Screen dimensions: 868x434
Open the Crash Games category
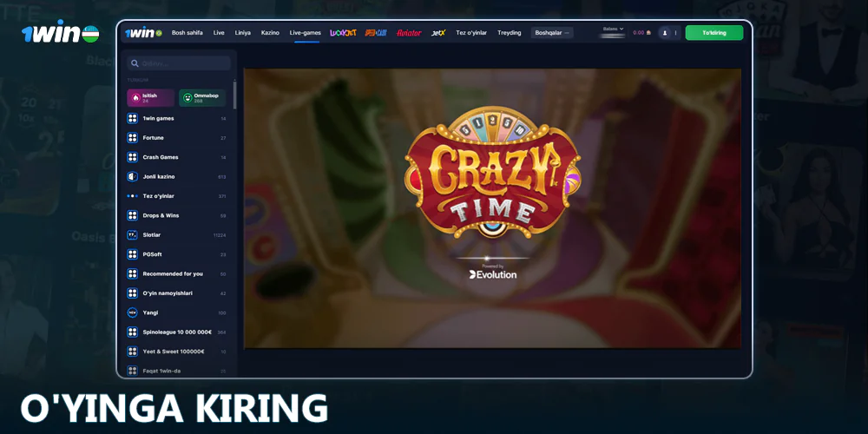161,157
